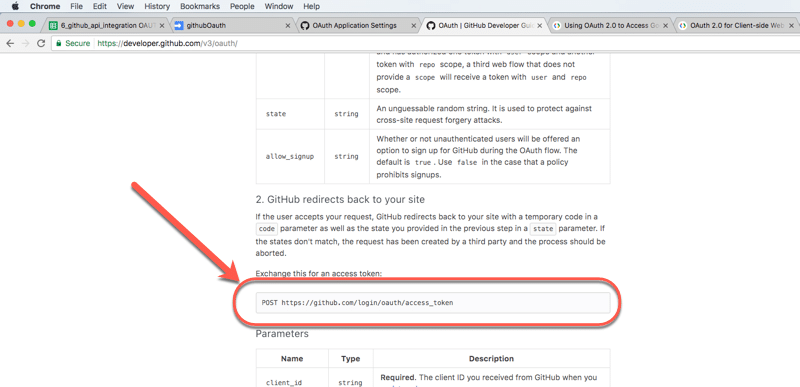Image resolution: width=800 pixels, height=387 pixels.
Task: Open the View menu
Action: 125,7
